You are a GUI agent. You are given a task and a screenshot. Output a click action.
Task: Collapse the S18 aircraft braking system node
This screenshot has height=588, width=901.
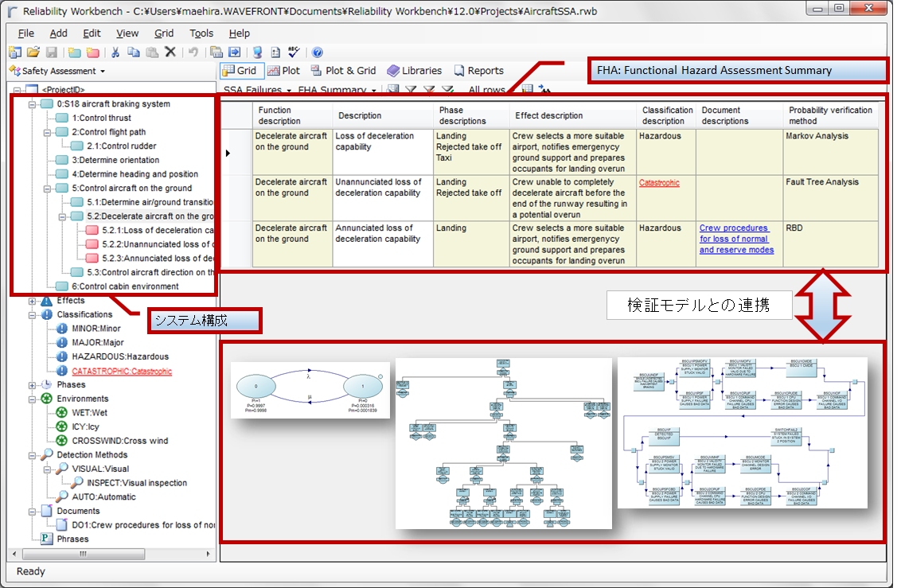point(32,104)
